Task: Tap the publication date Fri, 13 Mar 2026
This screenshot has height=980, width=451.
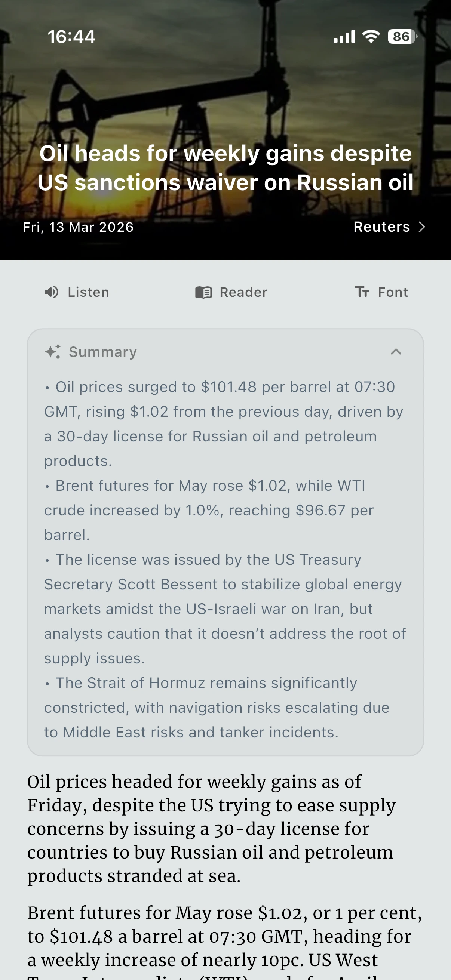Action: click(79, 227)
